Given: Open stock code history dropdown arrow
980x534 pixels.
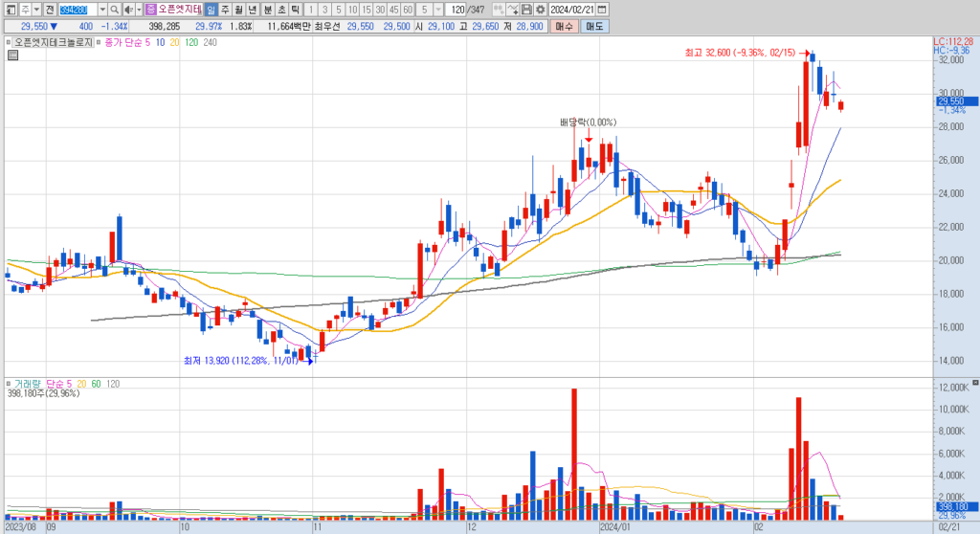Looking at the screenshot, I should pyautogui.click(x=102, y=10).
